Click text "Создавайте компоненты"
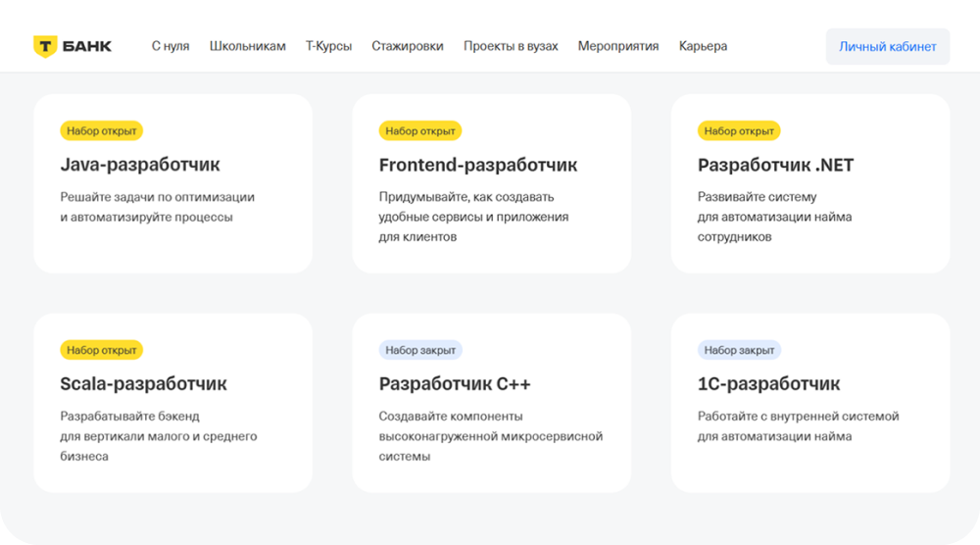Image resolution: width=980 pixels, height=545 pixels. [451, 417]
